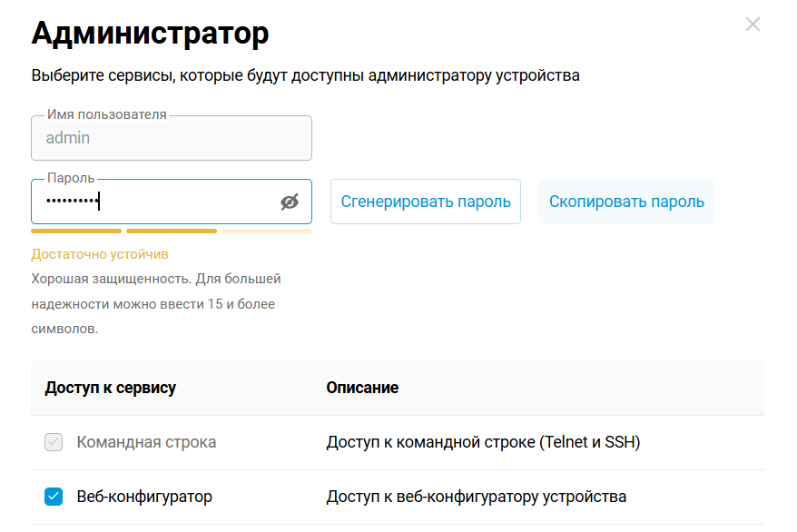This screenshot has height=532, width=797.
Task: Focus the Имя пользователя input field
Action: [x=171, y=138]
